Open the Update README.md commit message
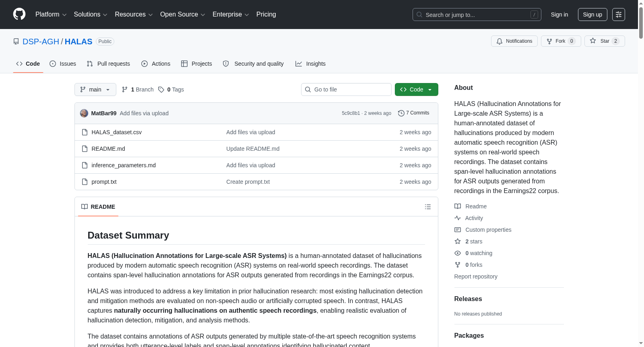Image resolution: width=644 pixels, height=347 pixels. [x=253, y=149]
